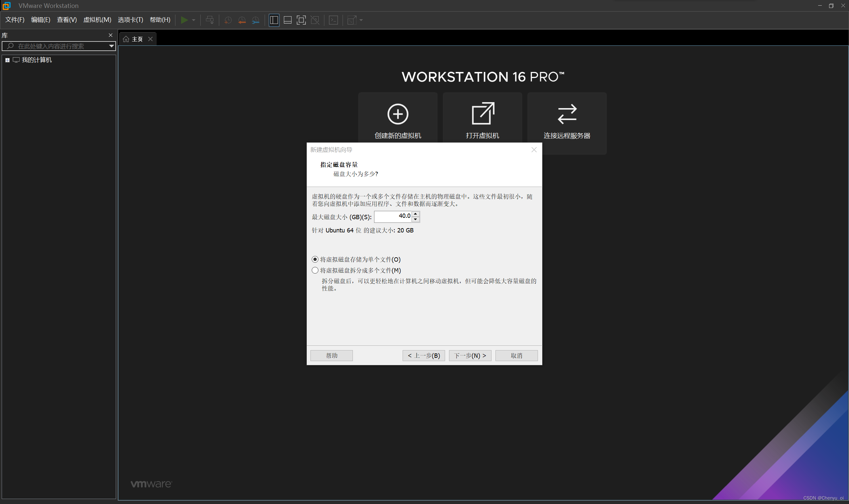The image size is (849, 504).
Task: Send Ctrl+Alt+Del to the guest
Action: [x=210, y=20]
